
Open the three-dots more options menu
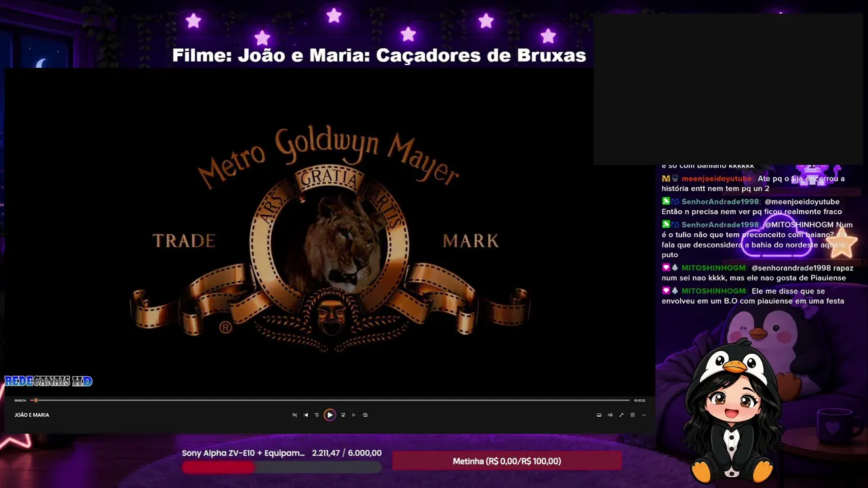coord(644,415)
